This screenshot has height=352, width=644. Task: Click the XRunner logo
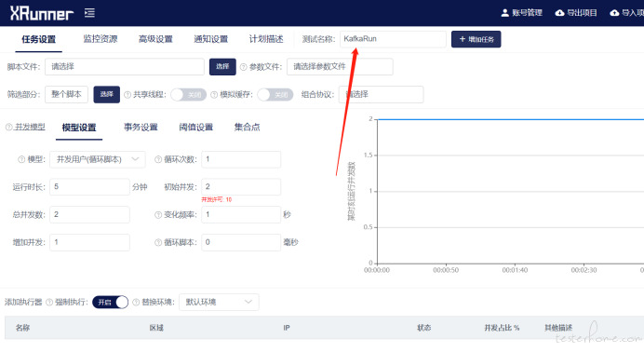pos(42,13)
